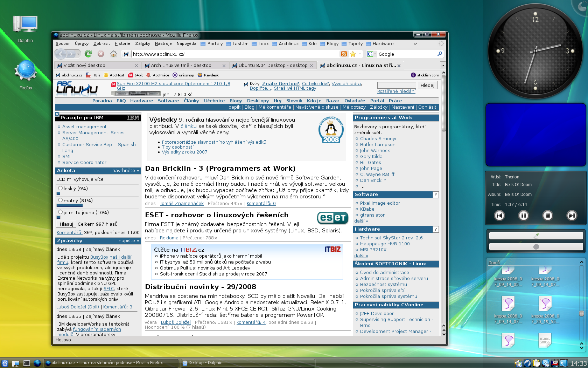Click the search magnifier icon
Image resolution: width=588 pixels, height=368 pixels.
tap(440, 54)
